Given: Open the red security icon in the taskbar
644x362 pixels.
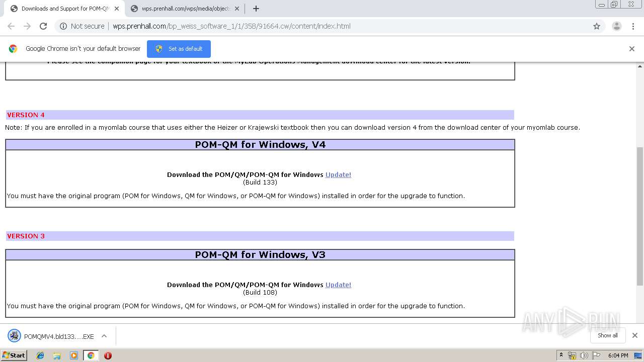Looking at the screenshot, I should pos(108,355).
